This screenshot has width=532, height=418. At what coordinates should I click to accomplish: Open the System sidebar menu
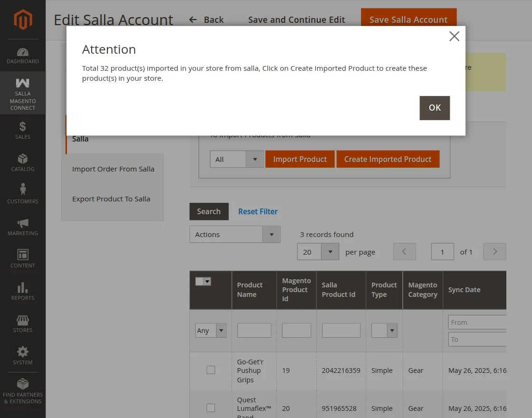click(23, 356)
